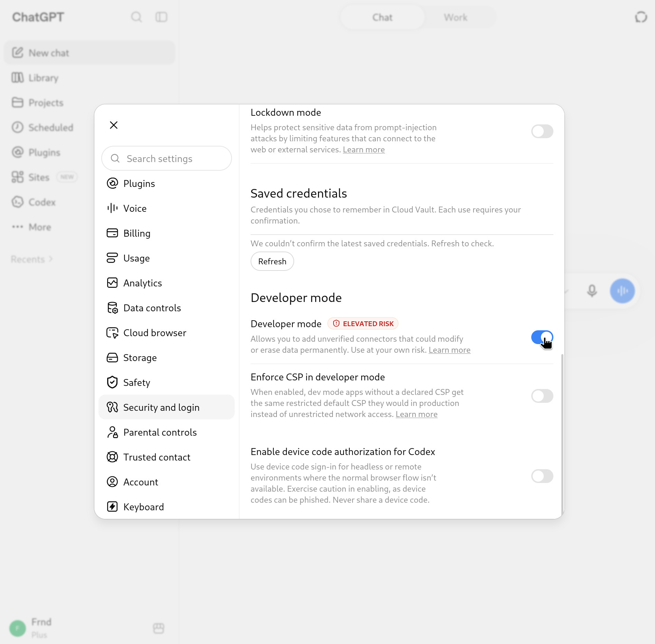Toggle the sidebar collapse icon

(161, 17)
